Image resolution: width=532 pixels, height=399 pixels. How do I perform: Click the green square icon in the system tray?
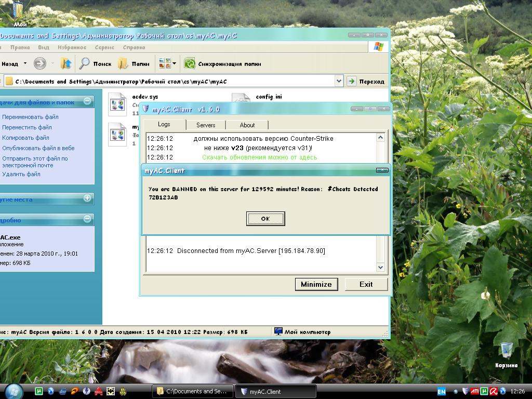click(484, 392)
